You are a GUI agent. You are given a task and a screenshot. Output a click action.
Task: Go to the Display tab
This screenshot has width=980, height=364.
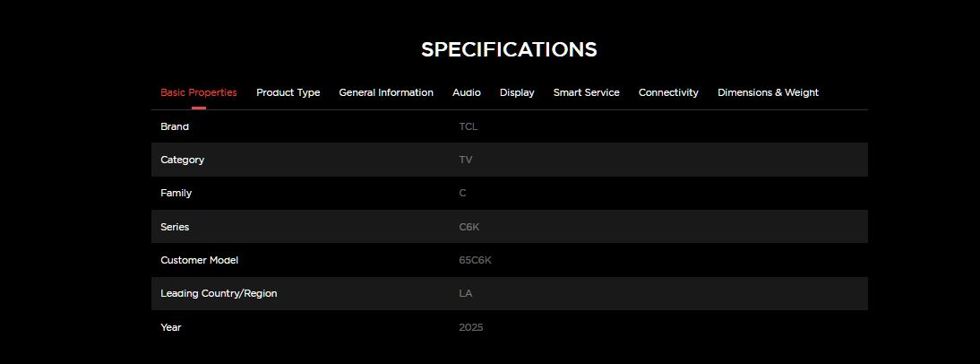(x=517, y=92)
